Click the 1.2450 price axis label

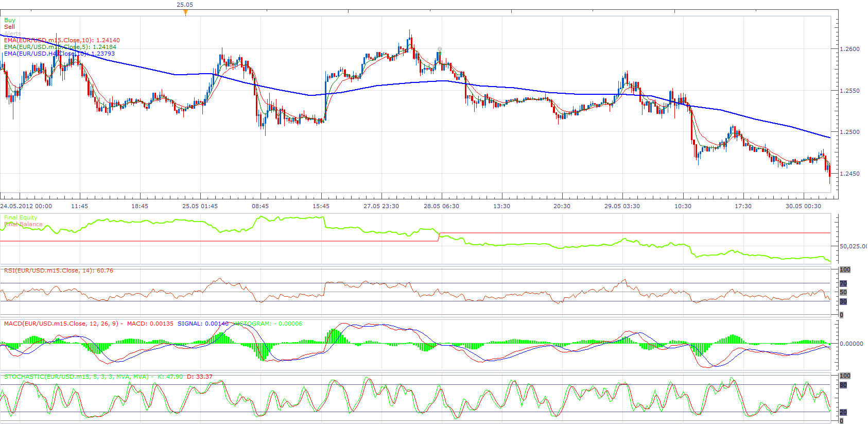849,174
